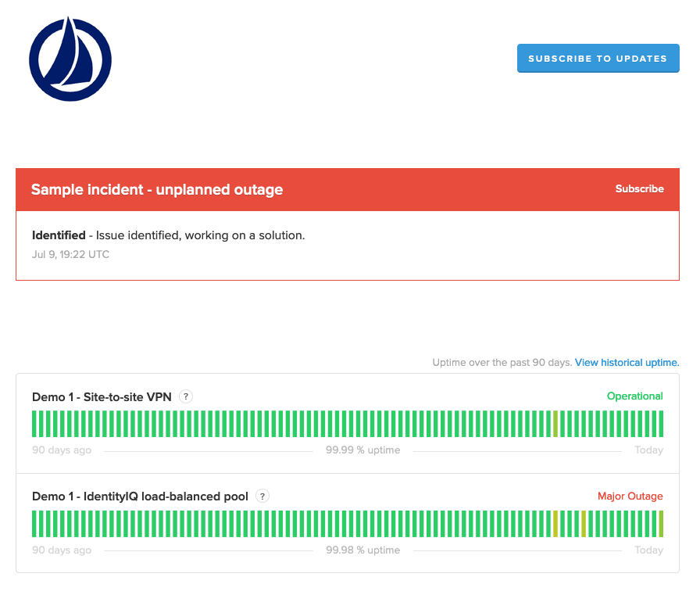The height and width of the screenshot is (595, 700).
Task: Click the Jul 9, 19:22 UTC timestamp
Action: pos(70,255)
